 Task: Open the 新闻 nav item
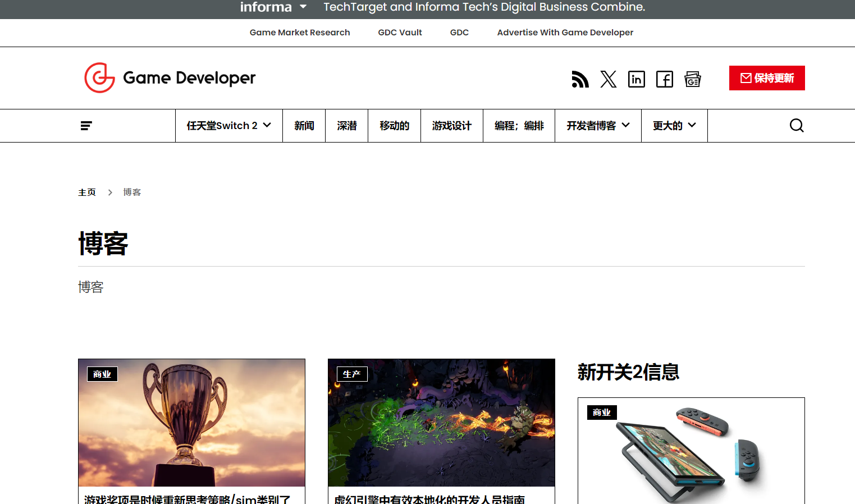pyautogui.click(x=304, y=126)
